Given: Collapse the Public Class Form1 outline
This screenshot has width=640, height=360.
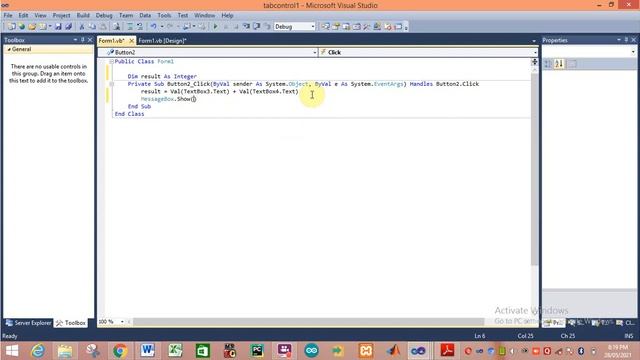Looking at the screenshot, I should [x=111, y=62].
